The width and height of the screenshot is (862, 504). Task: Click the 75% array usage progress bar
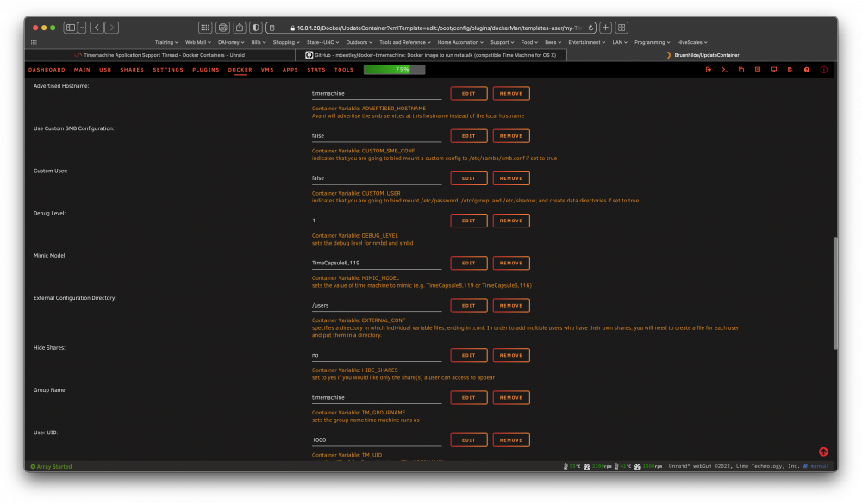tap(394, 69)
